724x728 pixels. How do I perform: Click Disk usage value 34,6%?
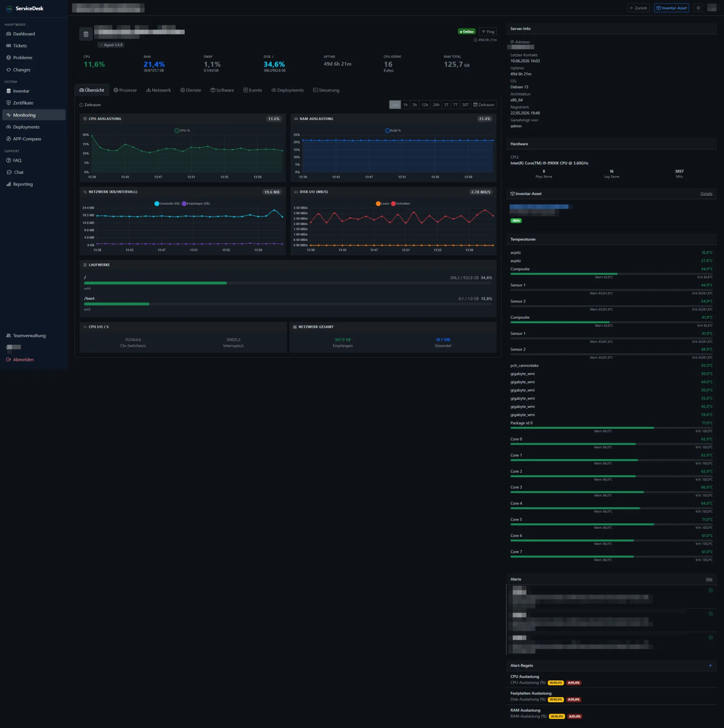coord(274,64)
